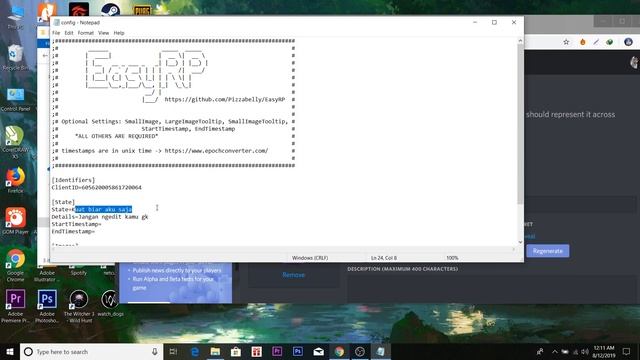Open Microsoft Edge from the taskbar
The height and width of the screenshot is (360, 640).
pyautogui.click(x=195, y=351)
